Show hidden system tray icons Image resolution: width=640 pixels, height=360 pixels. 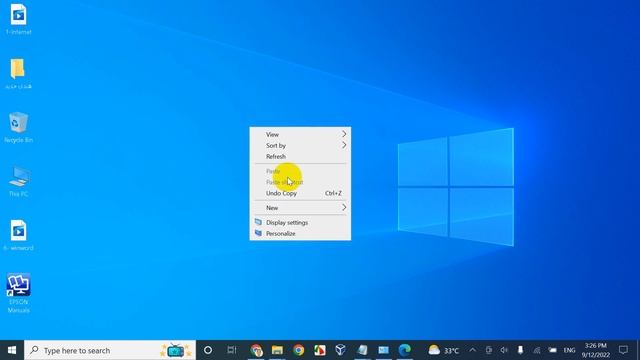[473, 350]
